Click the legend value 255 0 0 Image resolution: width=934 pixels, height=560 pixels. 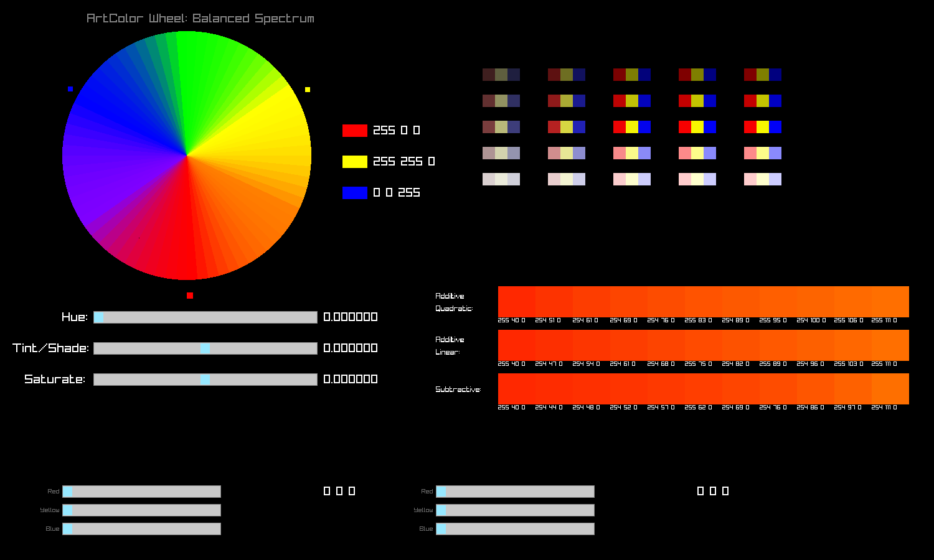(x=397, y=131)
